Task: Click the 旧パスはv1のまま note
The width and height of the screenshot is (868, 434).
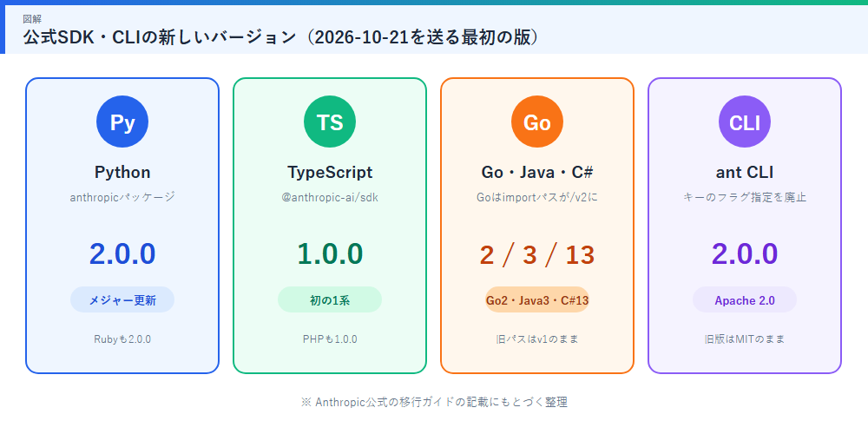Action: point(537,339)
